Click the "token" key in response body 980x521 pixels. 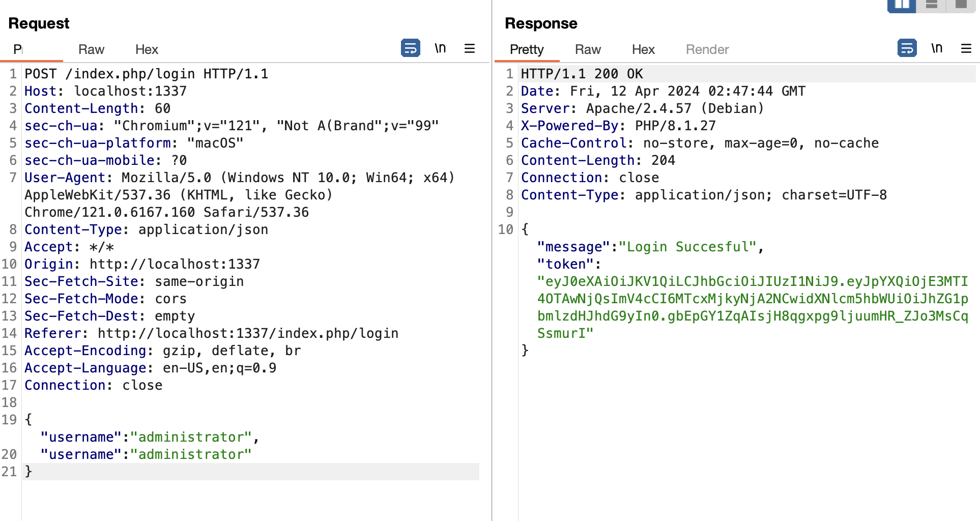[566, 264]
